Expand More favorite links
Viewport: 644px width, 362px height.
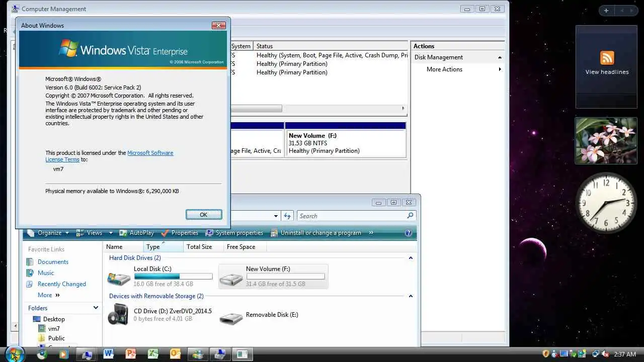[x=49, y=295]
